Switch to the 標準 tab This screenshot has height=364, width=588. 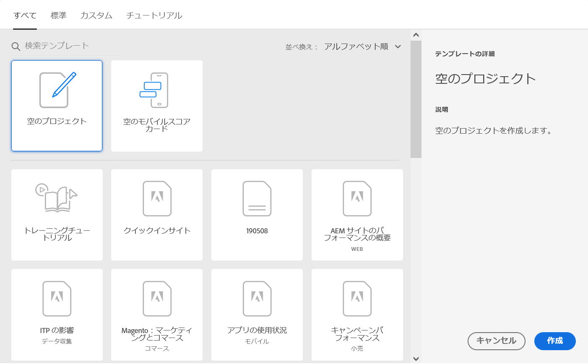point(58,15)
